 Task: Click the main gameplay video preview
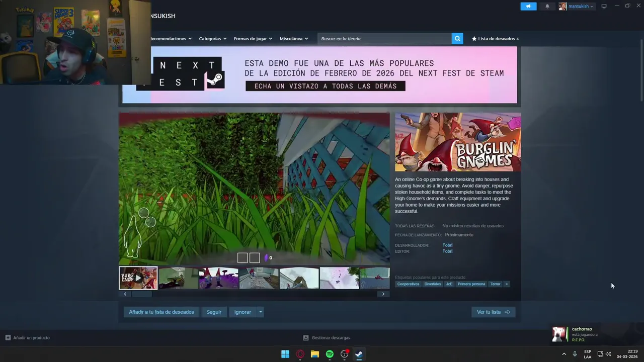(254, 189)
